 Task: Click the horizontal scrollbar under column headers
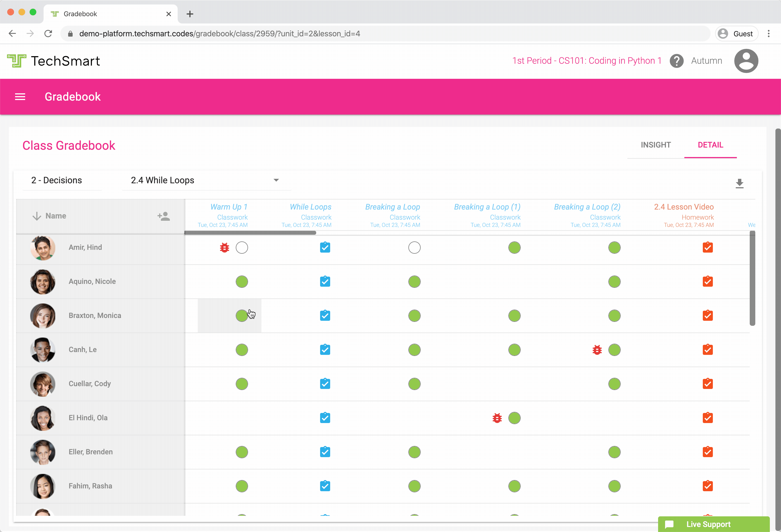[x=250, y=232]
